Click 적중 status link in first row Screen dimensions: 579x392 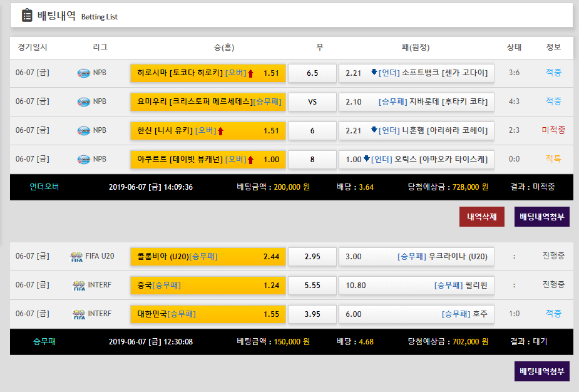coord(553,73)
